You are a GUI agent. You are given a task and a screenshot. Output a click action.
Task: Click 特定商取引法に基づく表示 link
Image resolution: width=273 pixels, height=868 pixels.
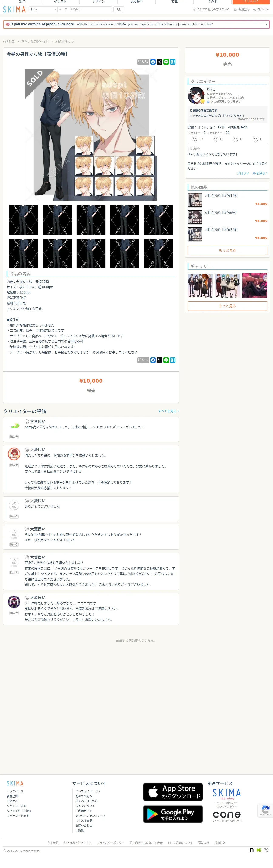(146, 843)
